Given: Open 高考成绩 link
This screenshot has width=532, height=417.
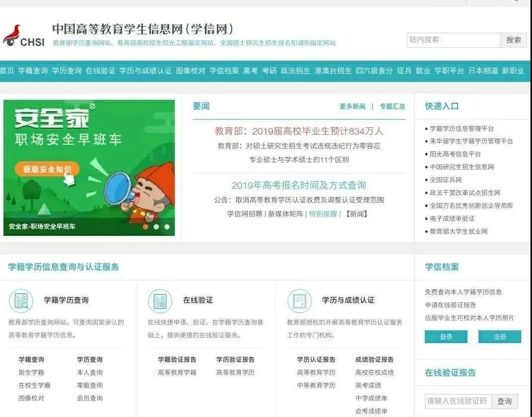Looking at the screenshot, I should (368, 385).
